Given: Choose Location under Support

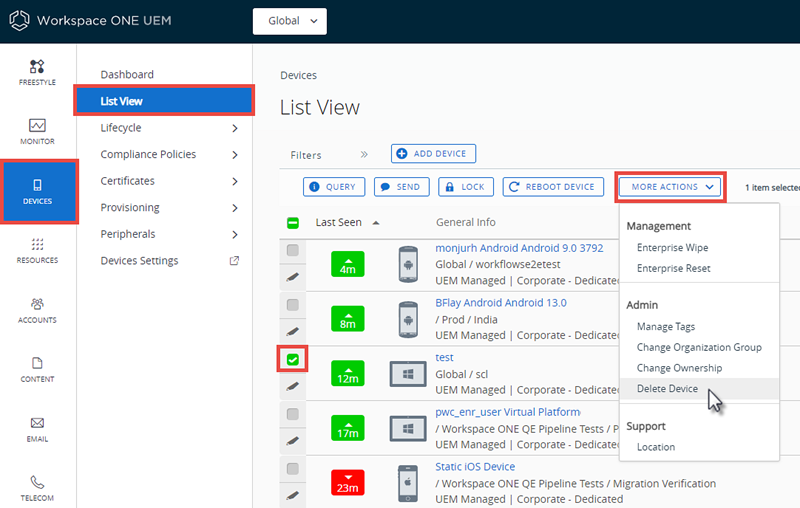Looking at the screenshot, I should [x=656, y=447].
